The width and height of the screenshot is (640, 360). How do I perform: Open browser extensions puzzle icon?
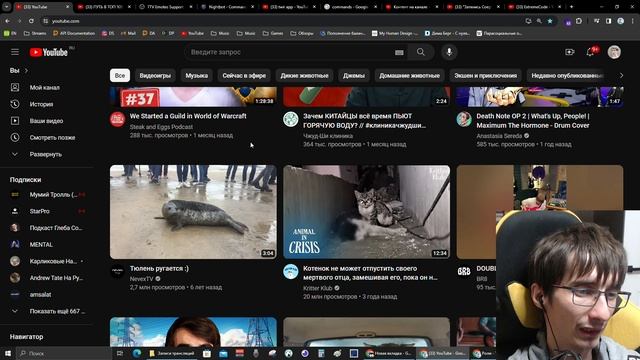[579, 21]
